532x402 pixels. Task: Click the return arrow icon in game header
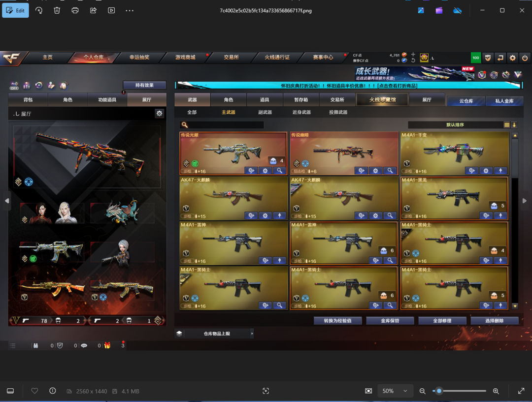coord(500,58)
